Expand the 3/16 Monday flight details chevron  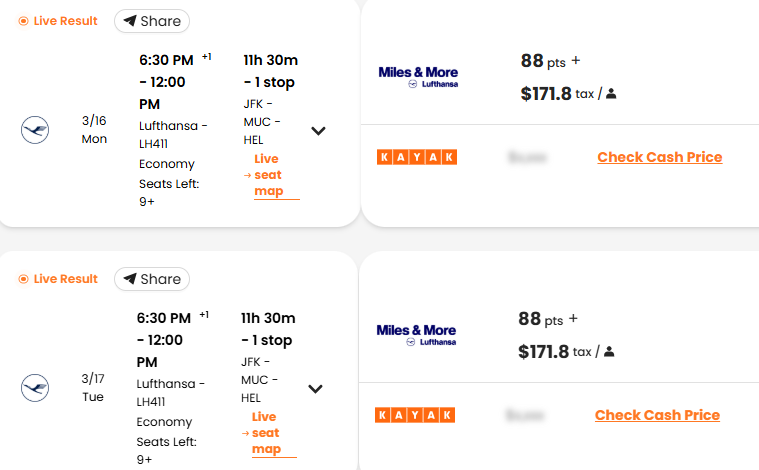[x=318, y=131]
